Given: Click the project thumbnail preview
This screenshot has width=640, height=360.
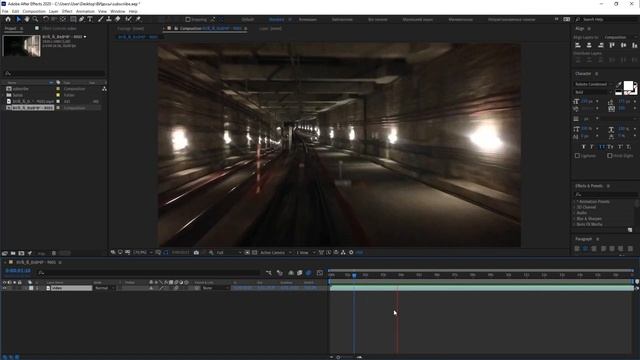Looking at the screenshot, I should coord(22,46).
